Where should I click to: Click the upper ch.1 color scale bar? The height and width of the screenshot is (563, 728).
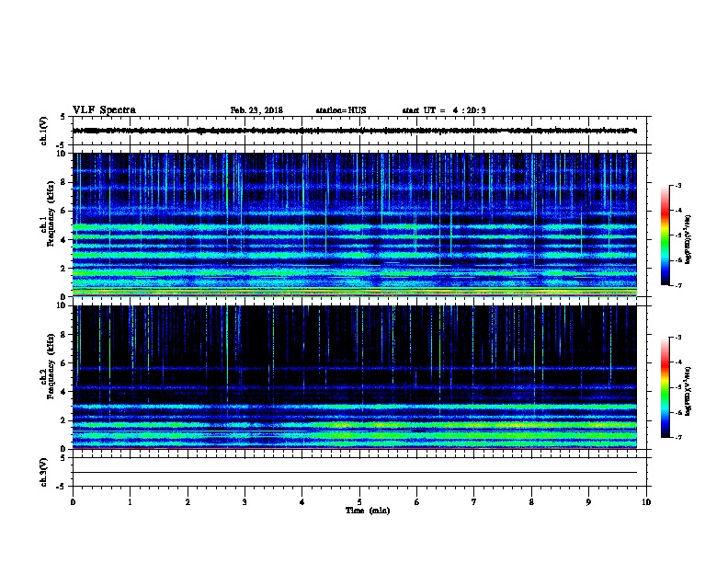coord(665,236)
